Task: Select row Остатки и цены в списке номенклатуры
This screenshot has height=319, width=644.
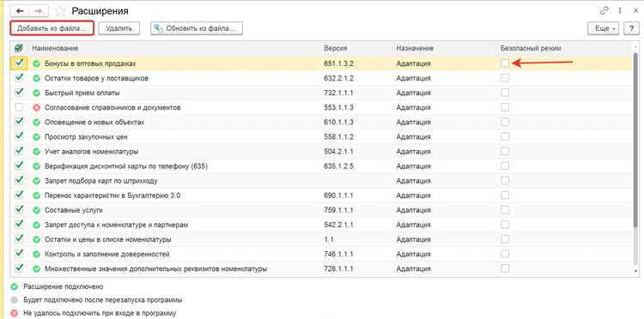Action: (322, 239)
